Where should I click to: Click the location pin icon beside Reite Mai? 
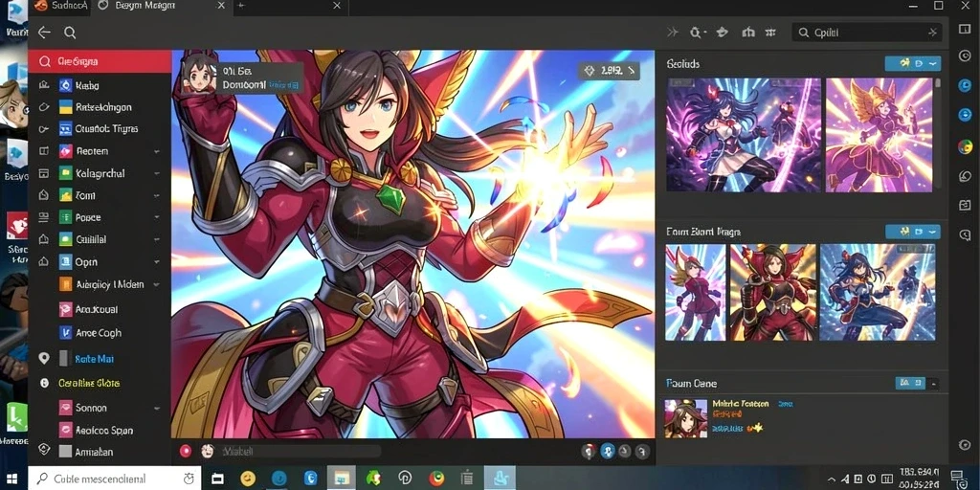(x=44, y=358)
